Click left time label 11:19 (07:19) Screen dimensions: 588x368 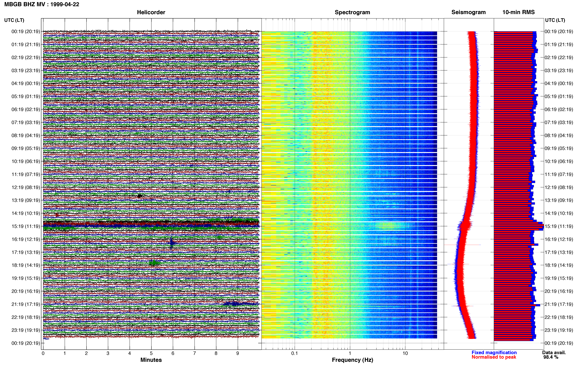[26, 174]
